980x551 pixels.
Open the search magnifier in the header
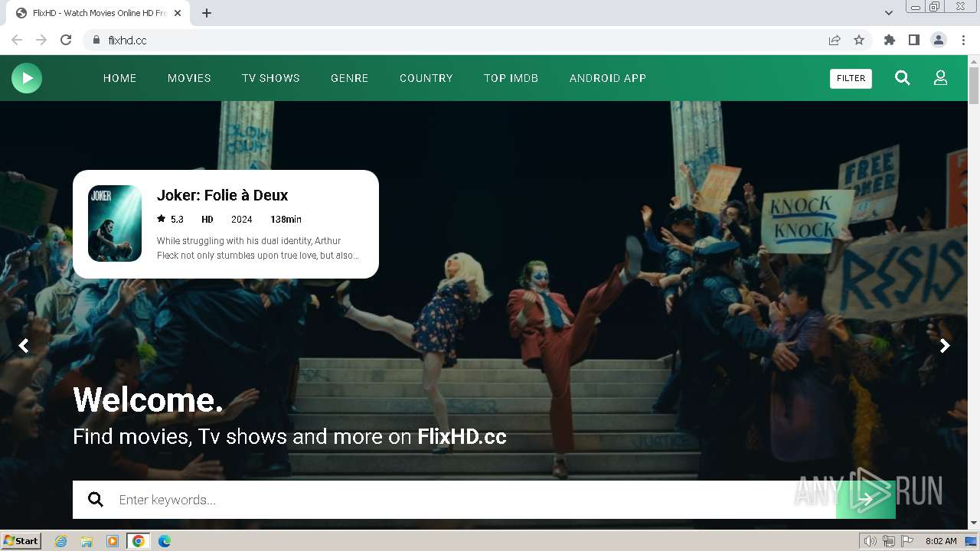point(903,78)
